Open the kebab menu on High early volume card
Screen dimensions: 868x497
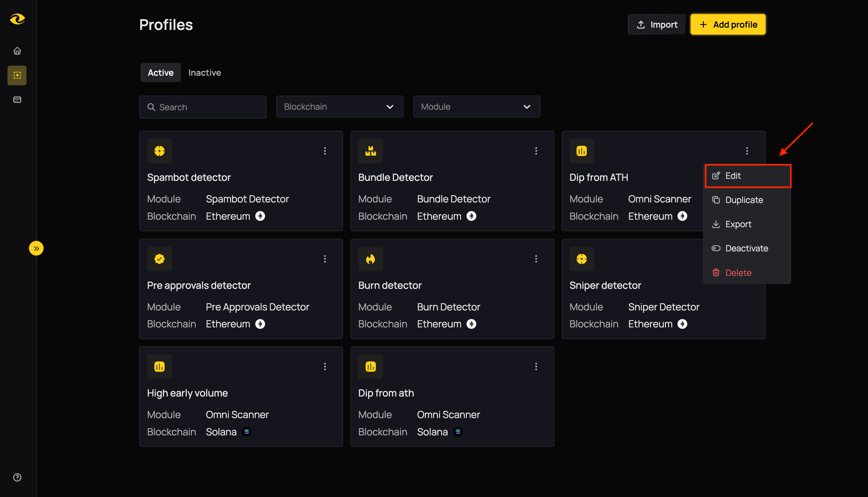pyautogui.click(x=325, y=366)
